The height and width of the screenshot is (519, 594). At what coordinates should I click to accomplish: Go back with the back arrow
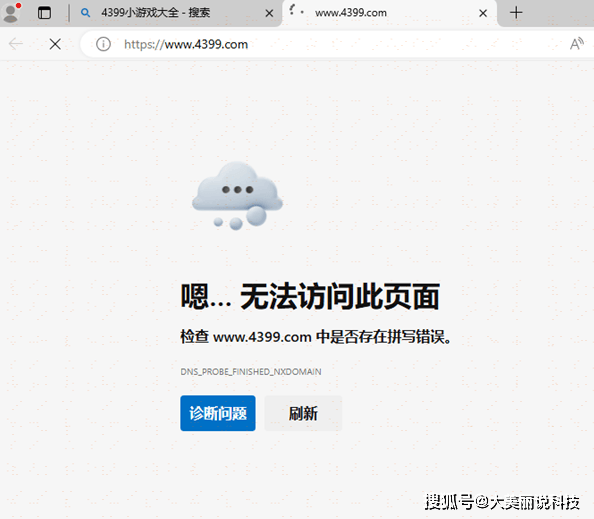[x=16, y=44]
